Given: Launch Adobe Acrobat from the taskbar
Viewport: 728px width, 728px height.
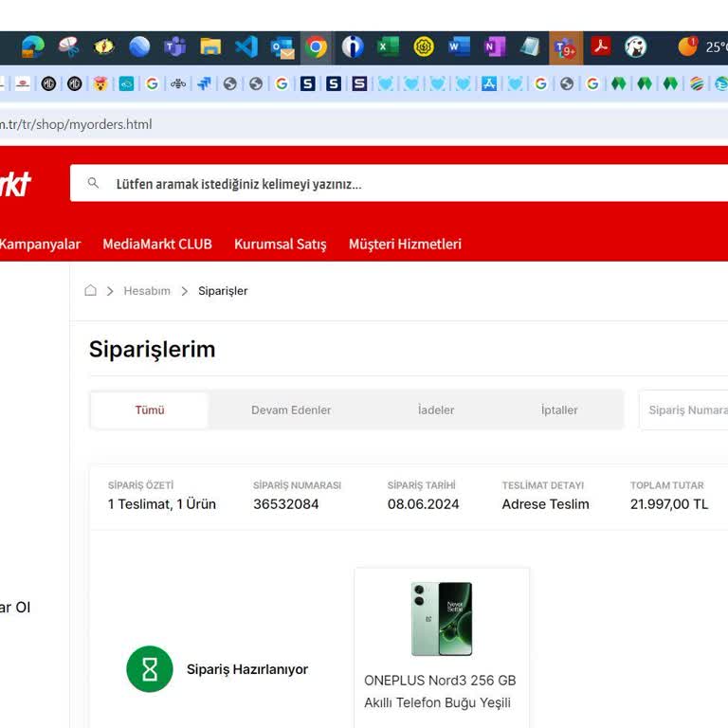Looking at the screenshot, I should pyautogui.click(x=601, y=46).
